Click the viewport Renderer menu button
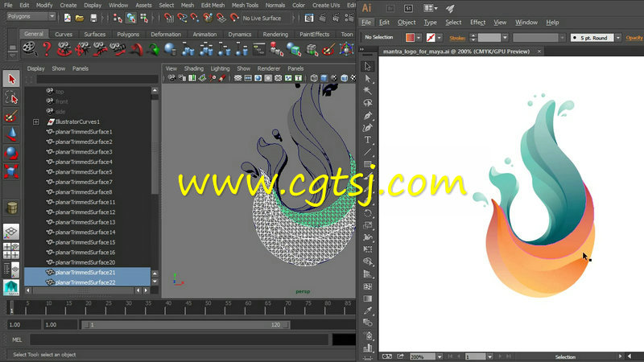 [x=269, y=68]
